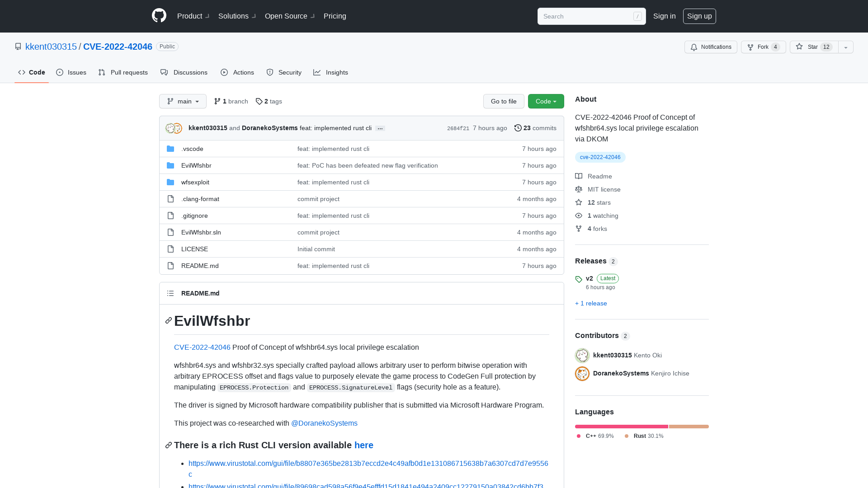The width and height of the screenshot is (868, 488).
Task: Open the + 1 release link
Action: click(x=591, y=303)
